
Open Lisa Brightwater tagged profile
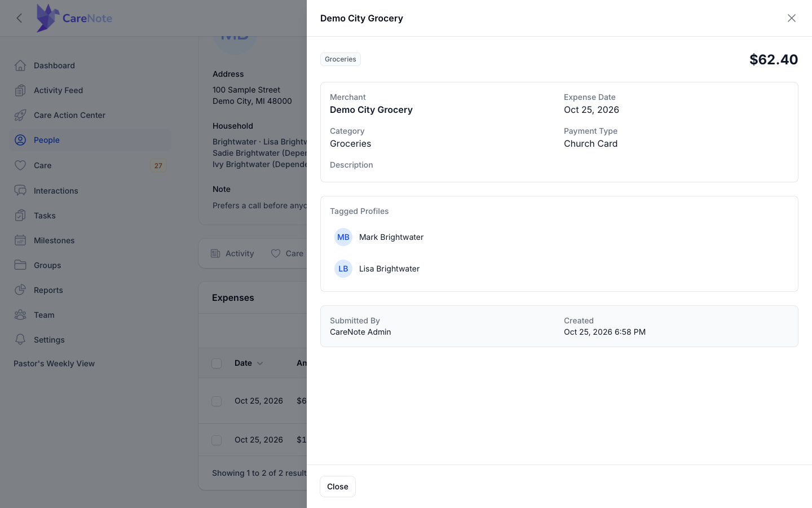click(x=389, y=269)
